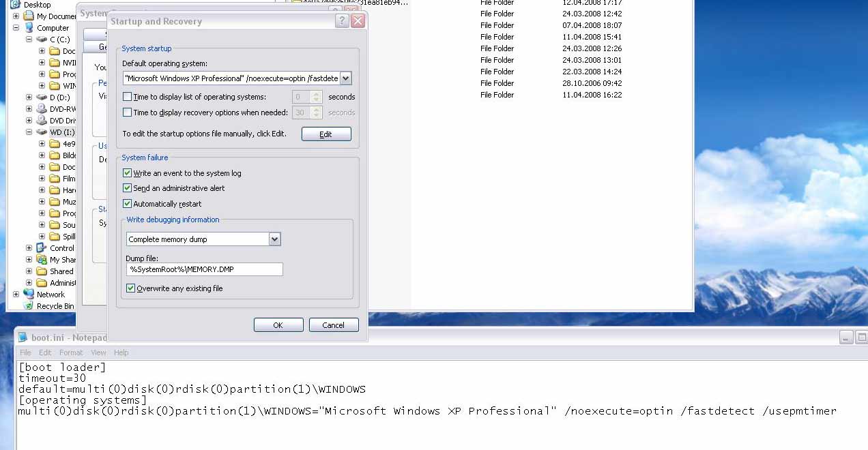868x450 pixels.
Task: Select the Computer icon in tree
Action: (29, 28)
